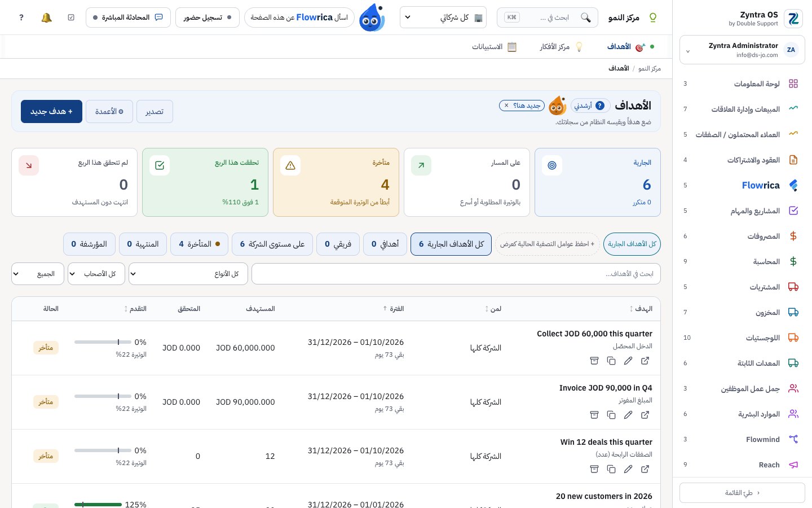Image resolution: width=812 pixels, height=508 pixels.
Task: Select the المؤرشفة 0 filter chip
Action: click(x=89, y=244)
